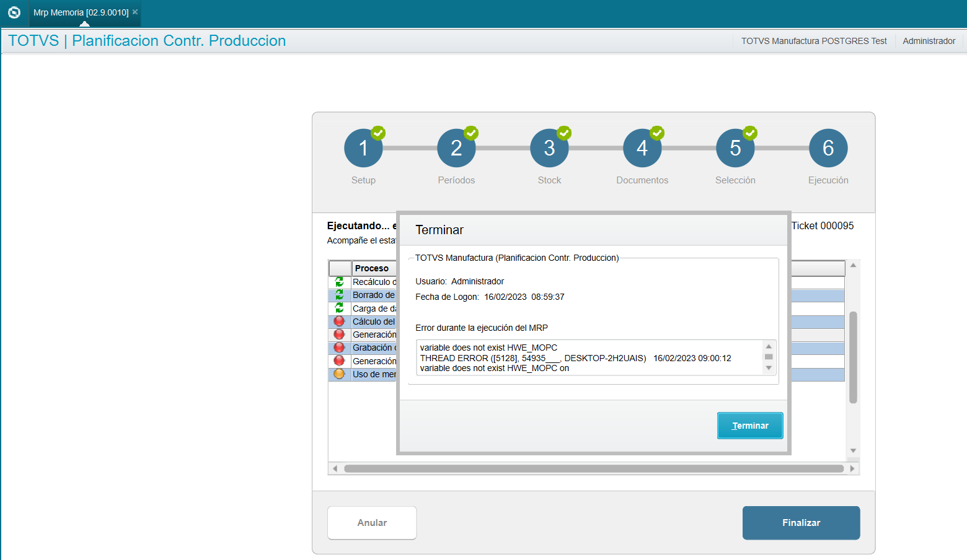Go to step 2 Períodos circle

point(456,148)
